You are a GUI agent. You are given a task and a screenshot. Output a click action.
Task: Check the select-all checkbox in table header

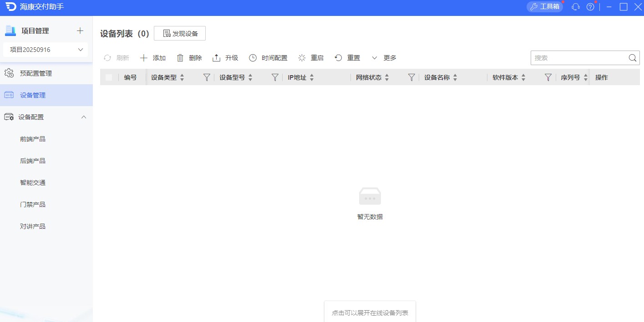(109, 77)
